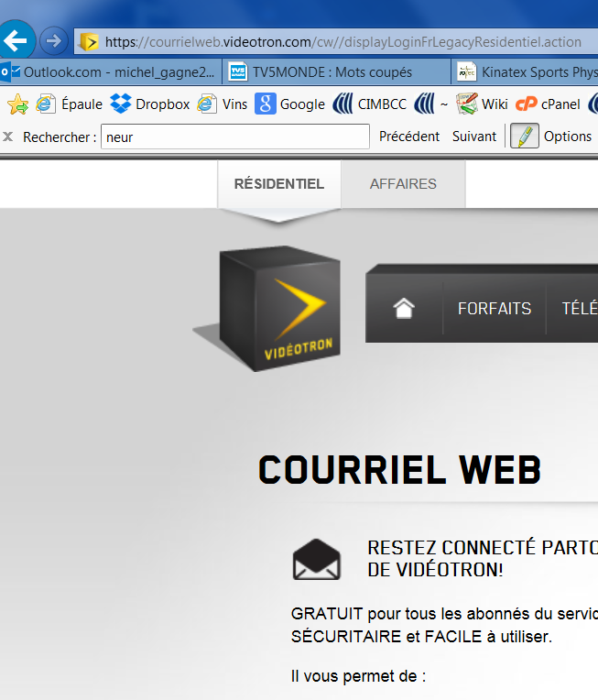Click the Vidéotron site icon in address bar

point(89,42)
